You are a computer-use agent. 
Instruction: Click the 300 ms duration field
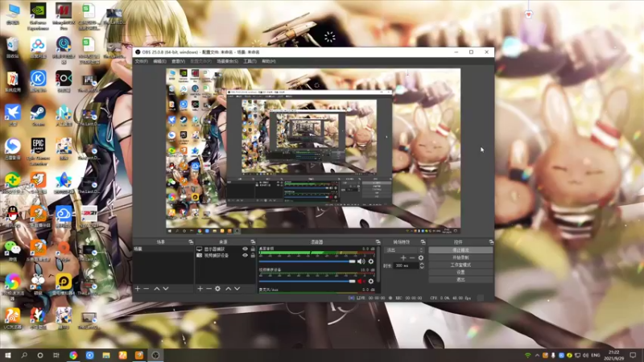(x=406, y=266)
